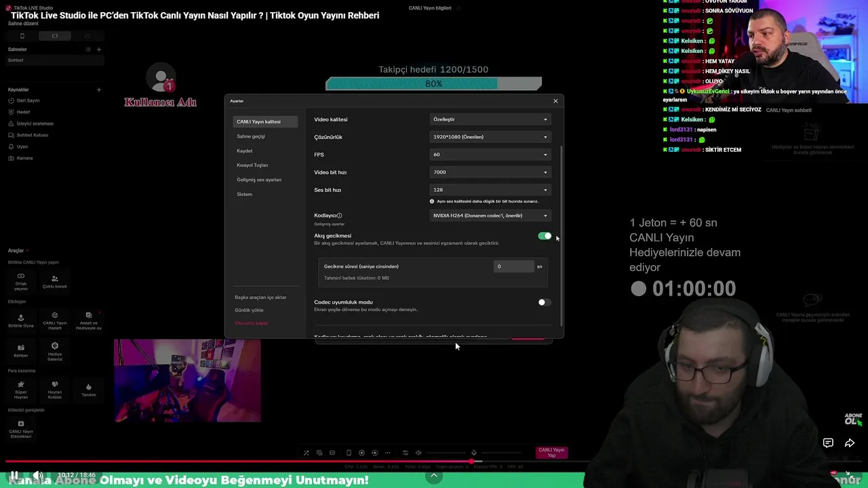Open CANLI Yayın kalitesi settings tab
Image resolution: width=868 pixels, height=488 pixels.
coord(265,122)
